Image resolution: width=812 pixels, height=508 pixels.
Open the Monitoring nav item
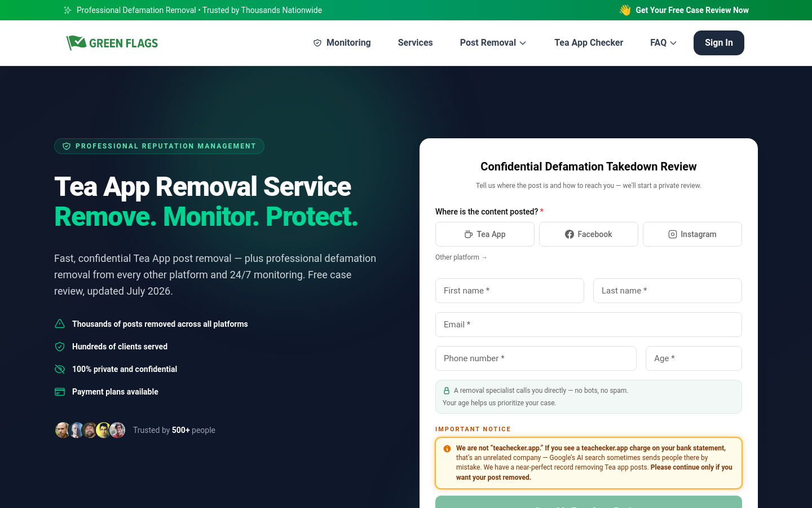(x=342, y=43)
